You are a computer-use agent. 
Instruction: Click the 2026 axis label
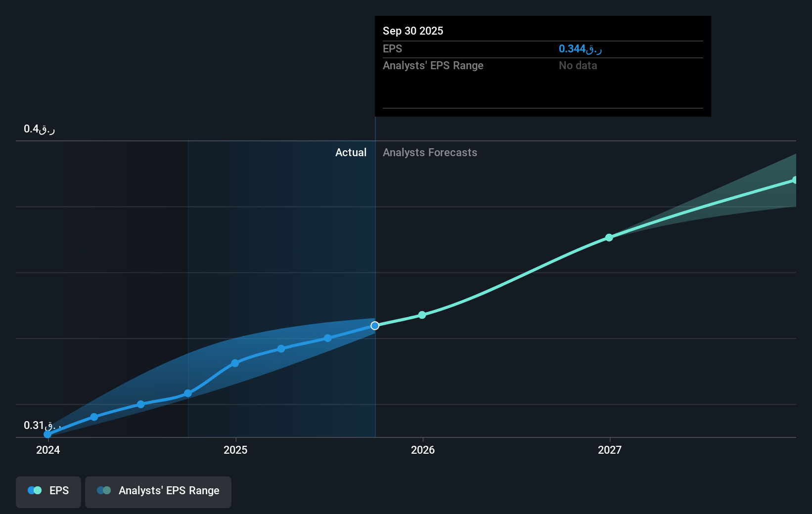422,450
